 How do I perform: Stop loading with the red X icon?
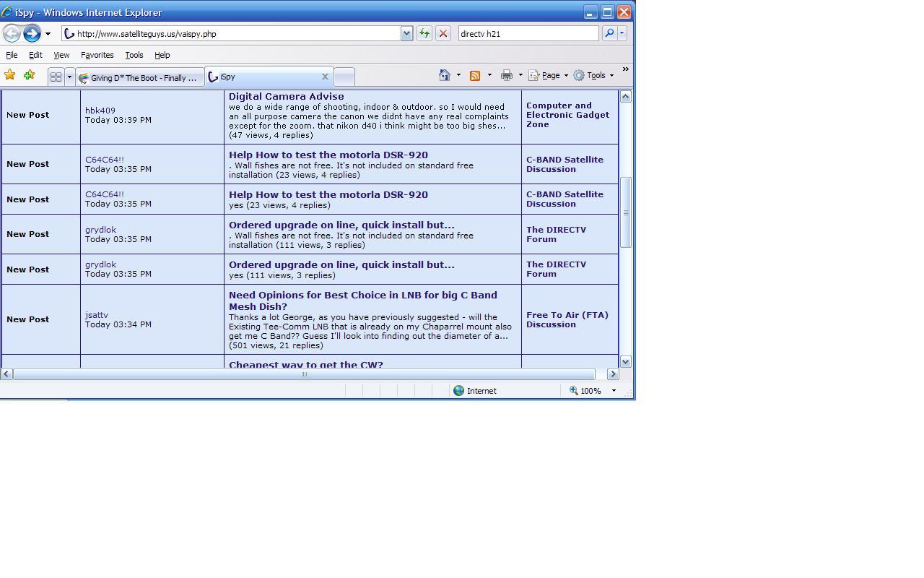click(443, 33)
